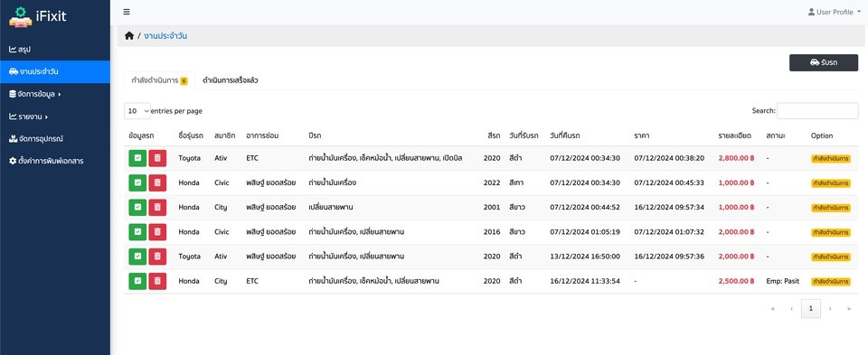
Task: Click the home icon in breadcrumb
Action: (129, 36)
